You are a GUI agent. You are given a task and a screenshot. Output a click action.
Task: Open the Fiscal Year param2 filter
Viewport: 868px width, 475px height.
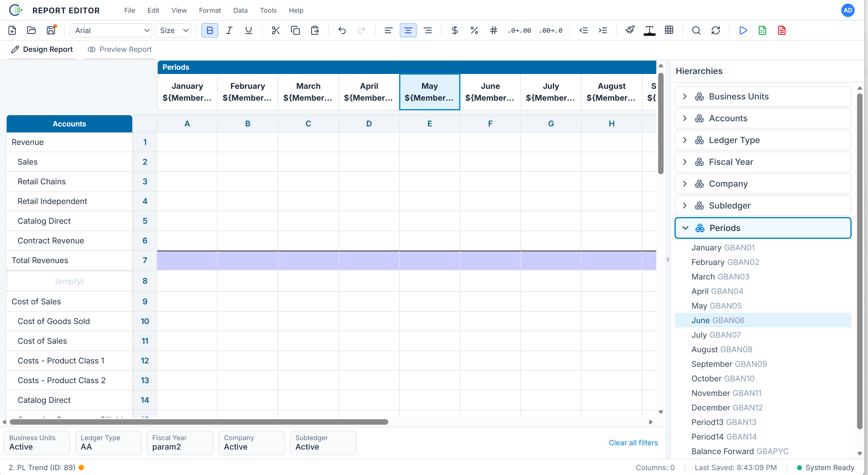pos(180,443)
